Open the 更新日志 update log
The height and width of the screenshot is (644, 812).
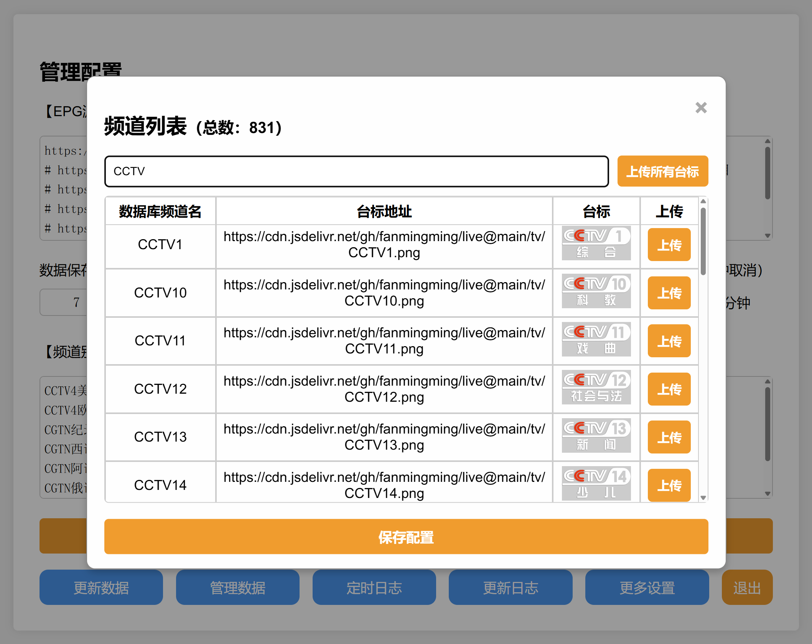click(511, 588)
